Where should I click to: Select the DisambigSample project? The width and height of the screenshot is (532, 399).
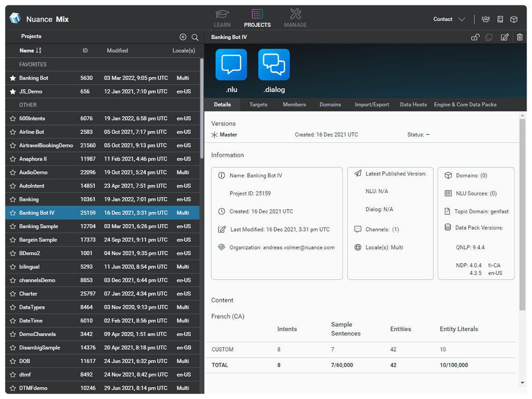102,348
